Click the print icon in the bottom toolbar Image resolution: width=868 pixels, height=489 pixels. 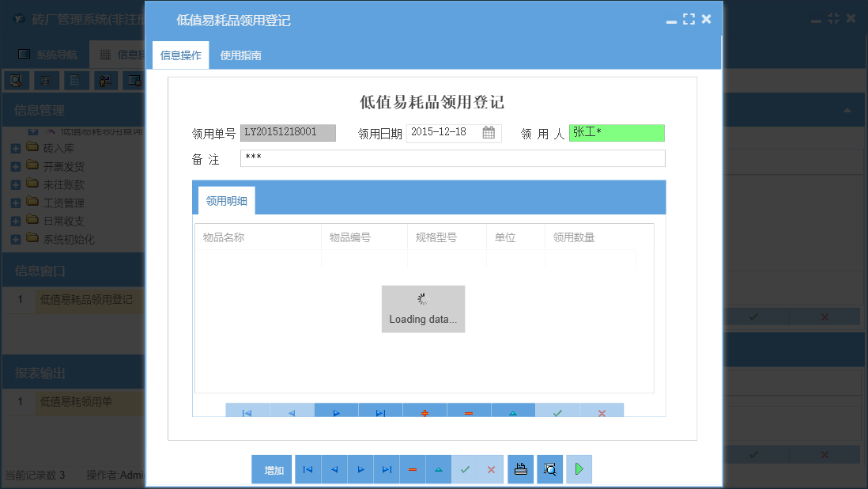point(520,469)
